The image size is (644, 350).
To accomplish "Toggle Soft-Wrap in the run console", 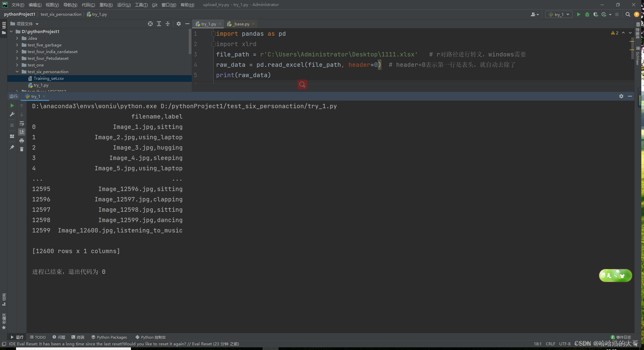I will click(22, 123).
